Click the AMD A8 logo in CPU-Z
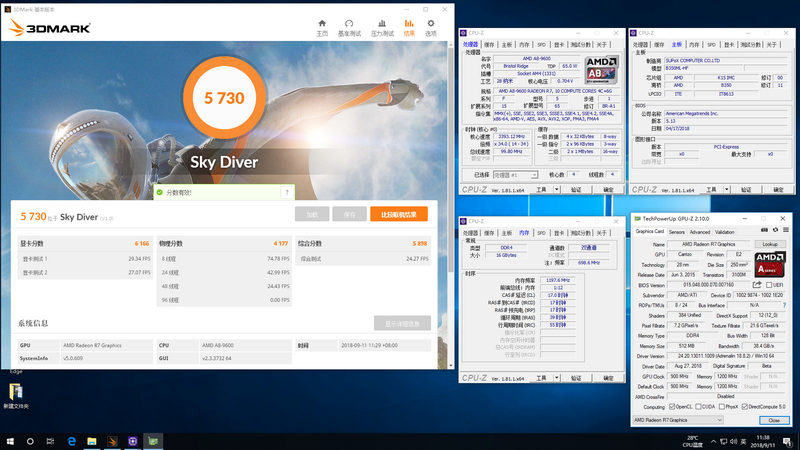This screenshot has width=800, height=450. [602, 70]
